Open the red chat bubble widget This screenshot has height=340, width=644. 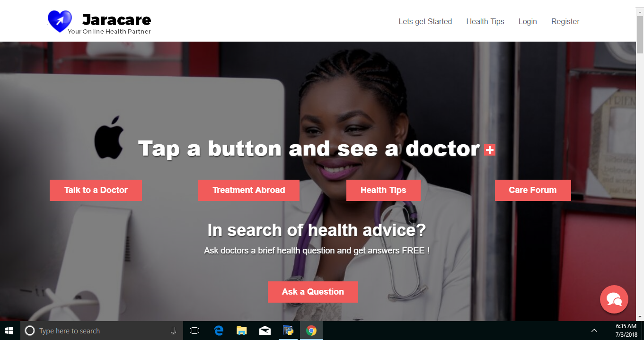(x=614, y=299)
